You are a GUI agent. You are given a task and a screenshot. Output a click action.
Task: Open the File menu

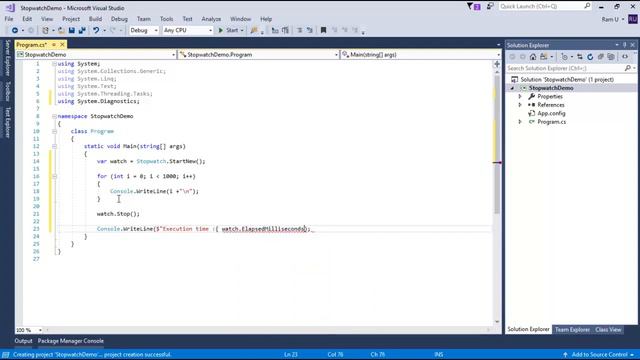(x=9, y=19)
